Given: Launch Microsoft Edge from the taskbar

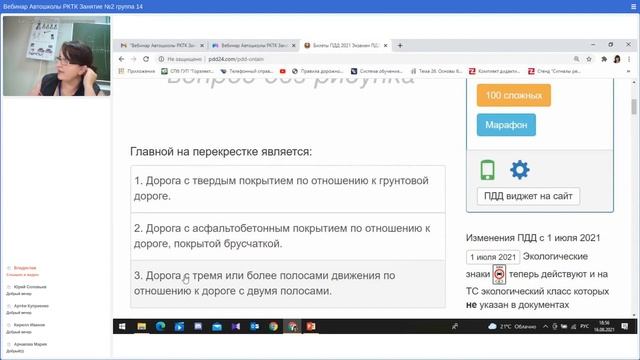Looking at the screenshot, I should pos(160,327).
